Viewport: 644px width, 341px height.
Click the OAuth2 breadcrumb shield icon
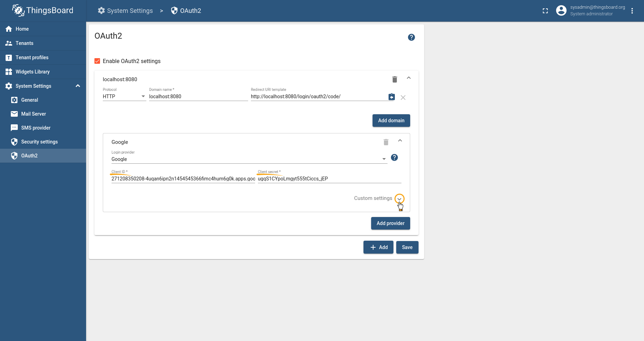[174, 10]
